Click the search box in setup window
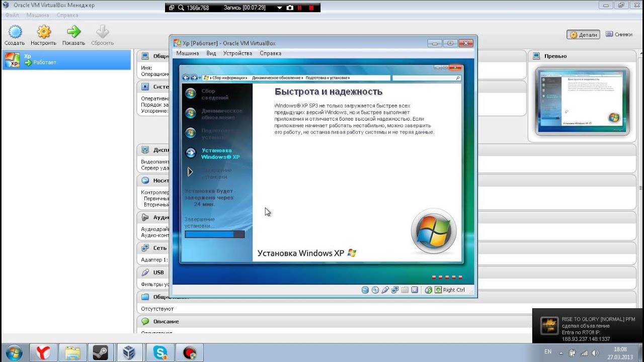The width and height of the screenshot is (644, 362). [x=427, y=78]
